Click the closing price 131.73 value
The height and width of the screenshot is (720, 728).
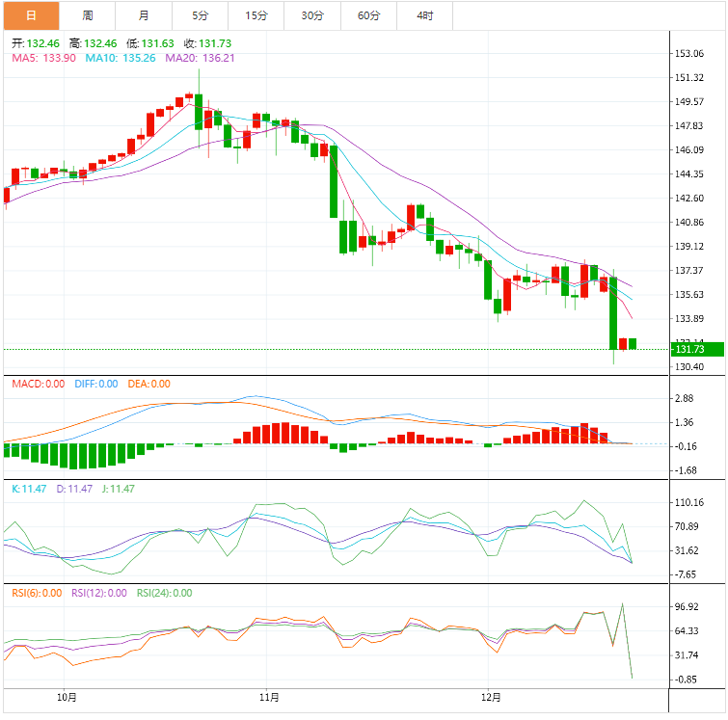pos(215,43)
